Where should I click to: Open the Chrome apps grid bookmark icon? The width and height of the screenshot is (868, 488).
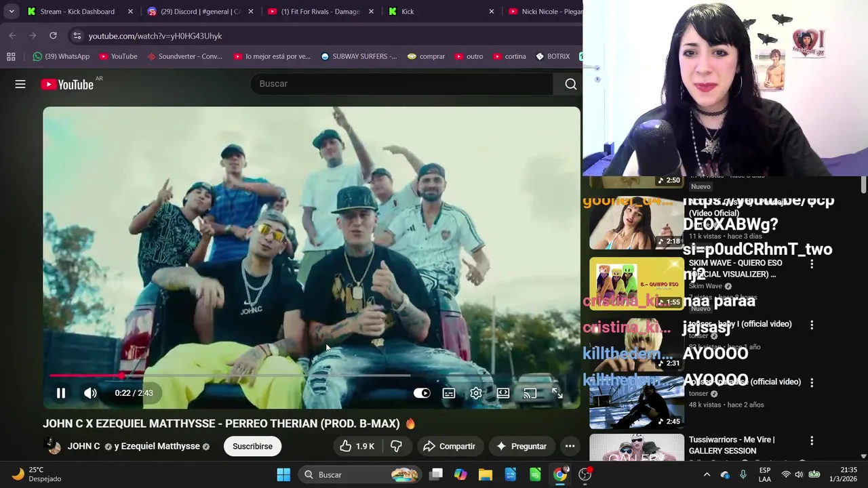pos(11,56)
